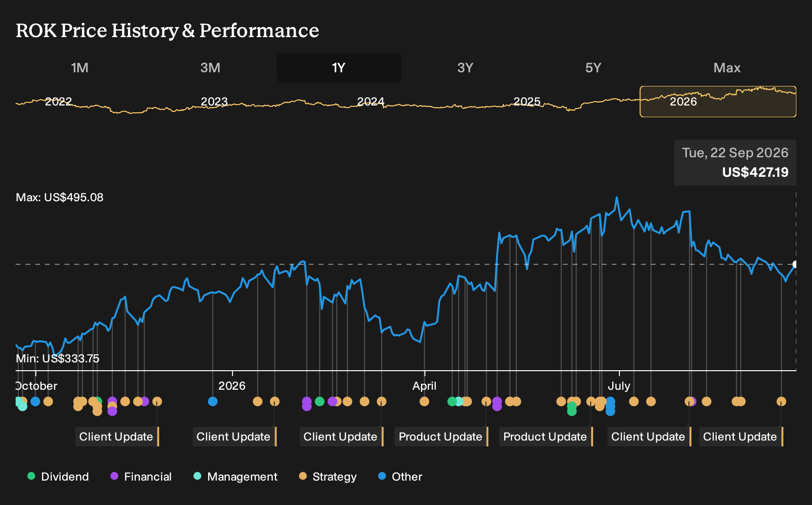Open Client Update label just after July
Image resolution: width=812 pixels, height=505 pixels.
click(x=649, y=437)
